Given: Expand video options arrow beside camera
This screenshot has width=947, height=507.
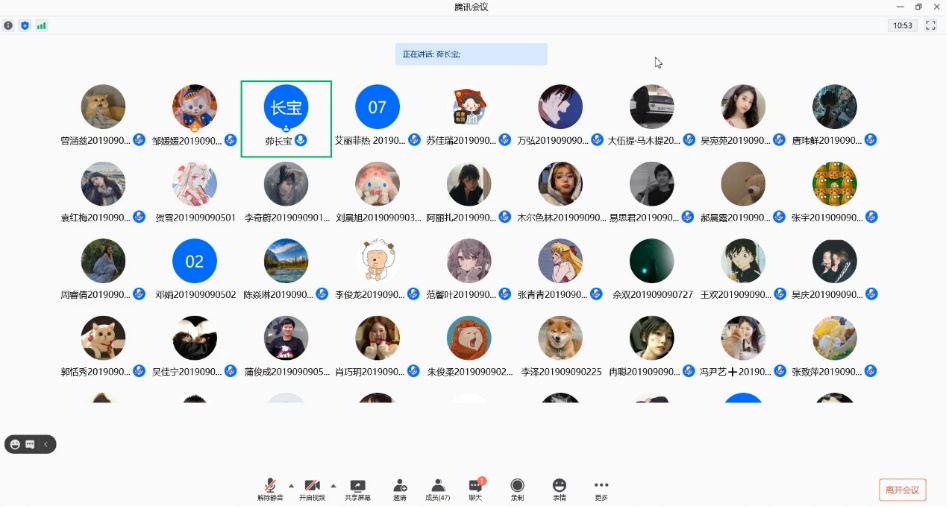Looking at the screenshot, I should pyautogui.click(x=333, y=484).
